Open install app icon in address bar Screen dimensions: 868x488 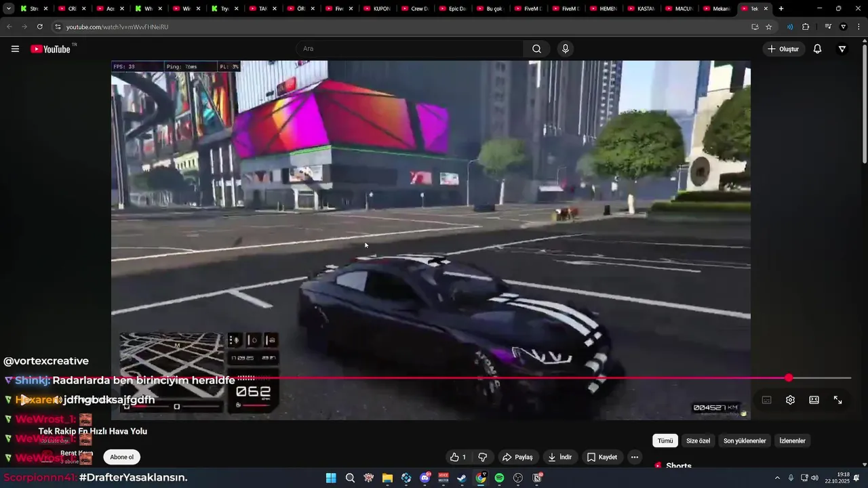coord(755,26)
